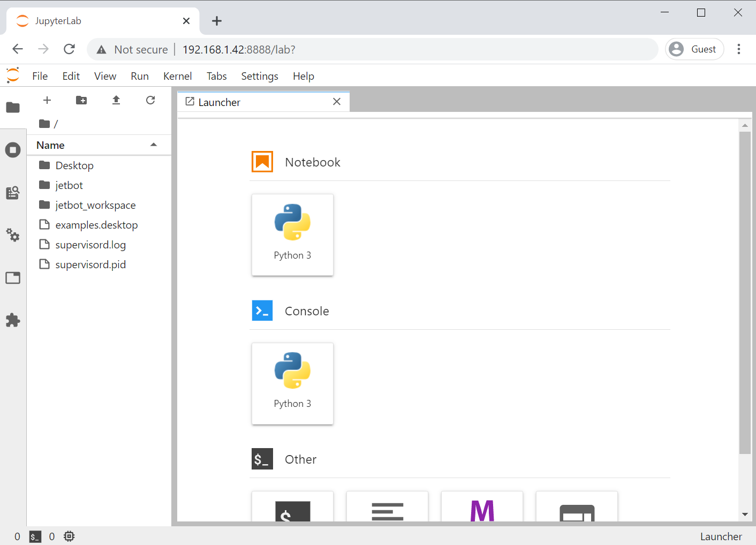Open the File Browser sidebar panel

pyautogui.click(x=13, y=108)
